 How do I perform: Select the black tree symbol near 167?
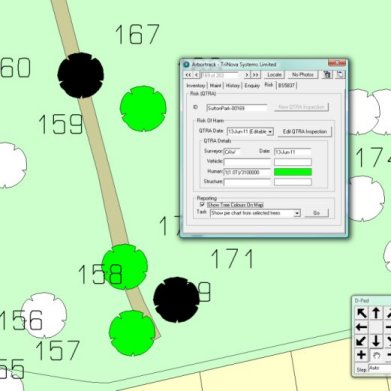pos(81,75)
